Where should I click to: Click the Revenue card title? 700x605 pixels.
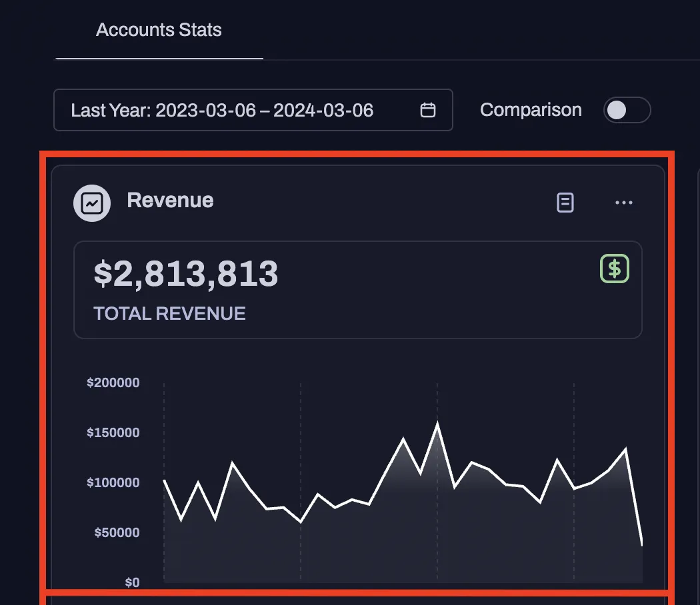[170, 201]
